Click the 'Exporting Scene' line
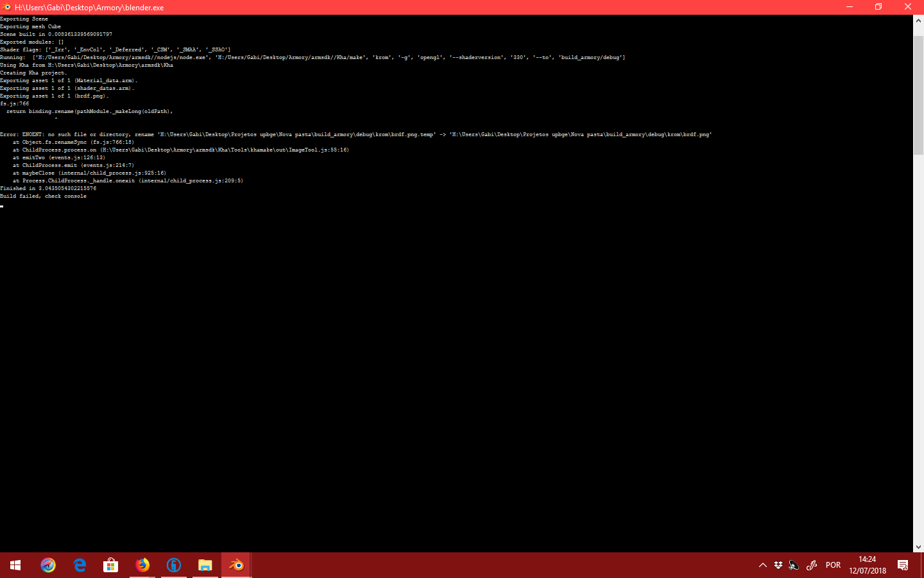 24,19
